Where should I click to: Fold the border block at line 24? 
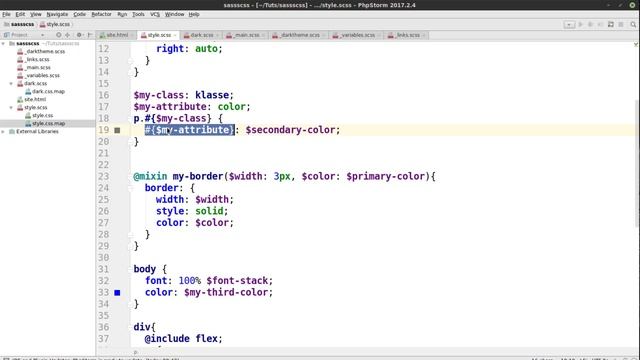tap(131, 188)
